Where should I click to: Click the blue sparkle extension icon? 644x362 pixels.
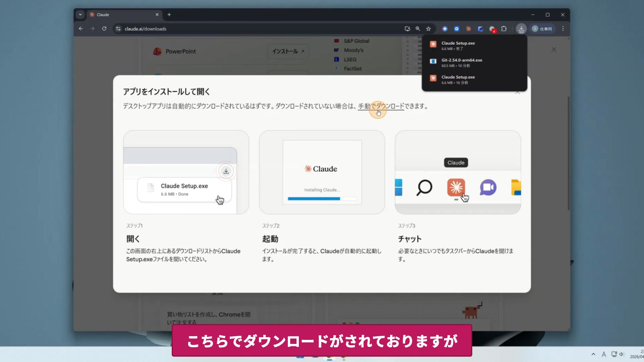pyautogui.click(x=445, y=29)
